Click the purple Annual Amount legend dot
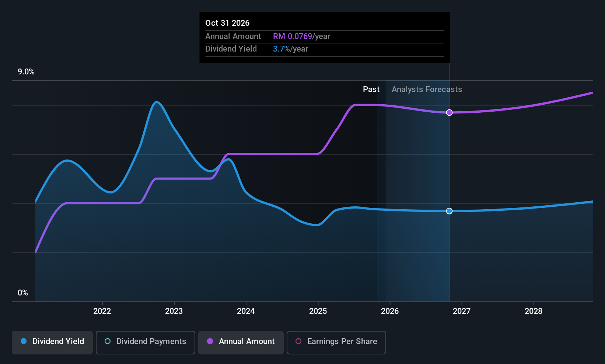 [x=210, y=341]
